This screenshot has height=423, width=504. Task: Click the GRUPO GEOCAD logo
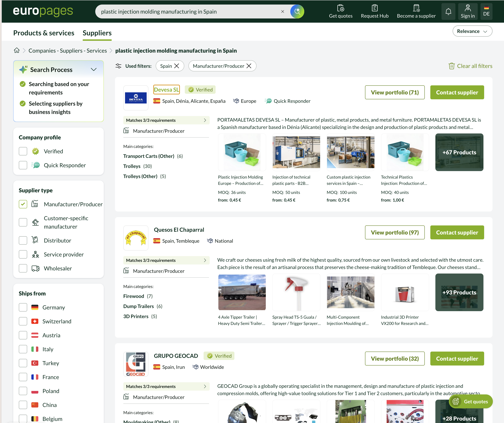(136, 364)
